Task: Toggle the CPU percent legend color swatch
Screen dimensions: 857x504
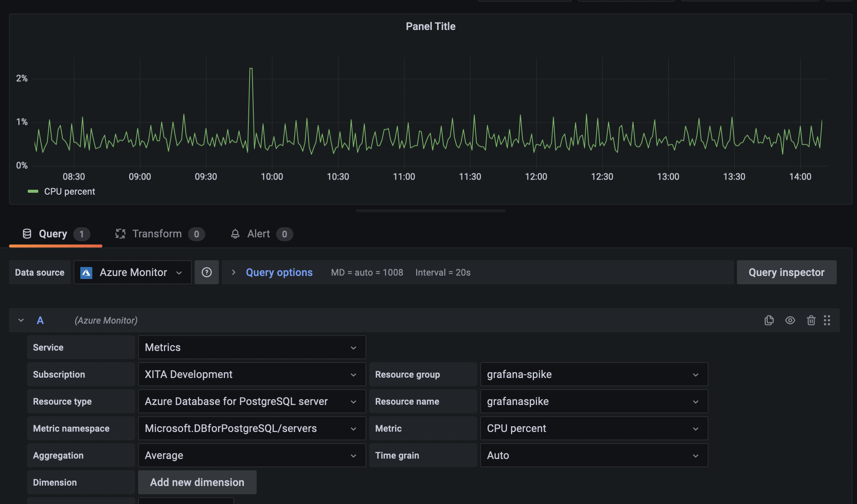Action: pyautogui.click(x=33, y=192)
